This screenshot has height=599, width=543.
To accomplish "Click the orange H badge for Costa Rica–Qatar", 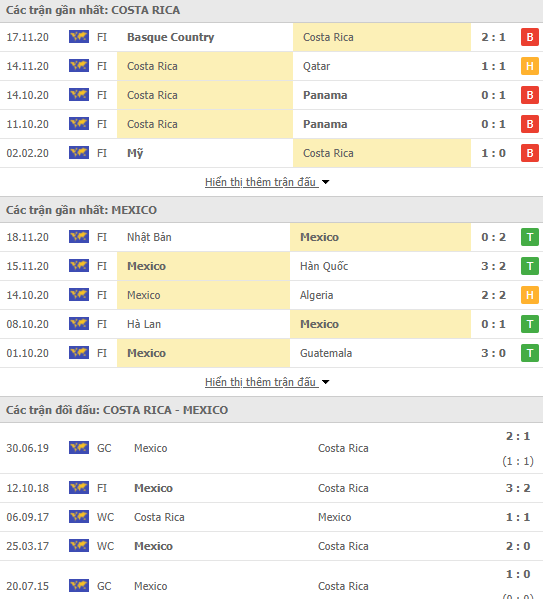I will 530,66.
